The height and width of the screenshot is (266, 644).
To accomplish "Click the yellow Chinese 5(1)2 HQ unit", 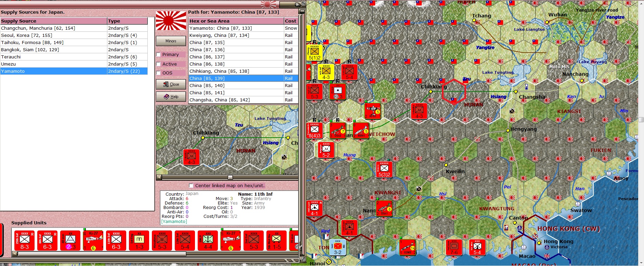I will 315,53.
